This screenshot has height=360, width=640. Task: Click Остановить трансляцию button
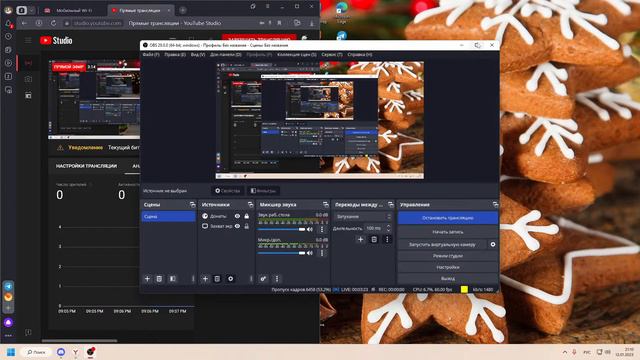[448, 218]
